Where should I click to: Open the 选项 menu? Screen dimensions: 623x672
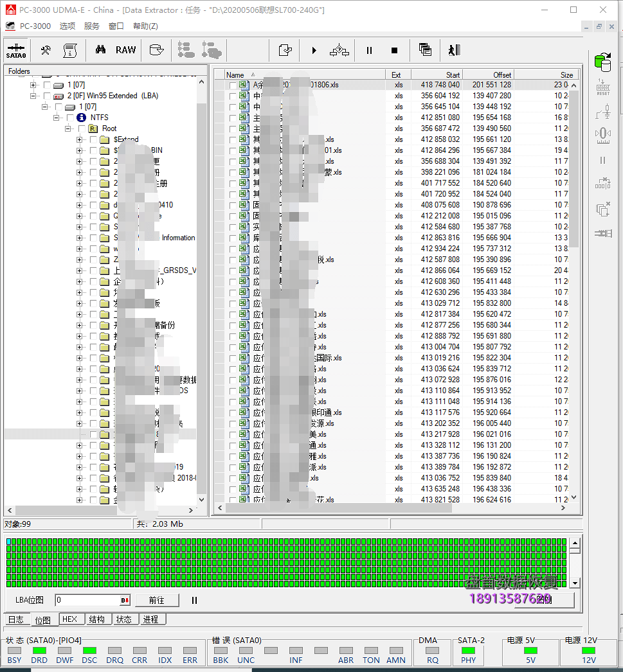[68, 26]
